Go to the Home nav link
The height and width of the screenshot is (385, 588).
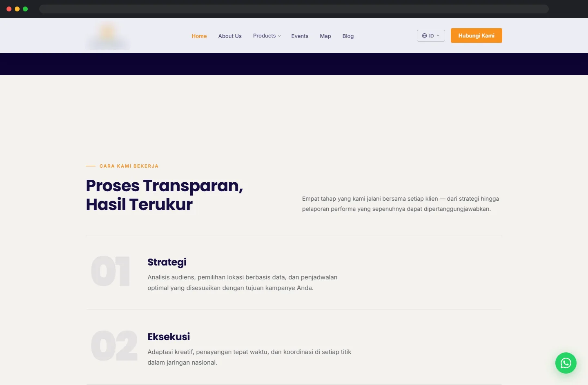(x=199, y=36)
